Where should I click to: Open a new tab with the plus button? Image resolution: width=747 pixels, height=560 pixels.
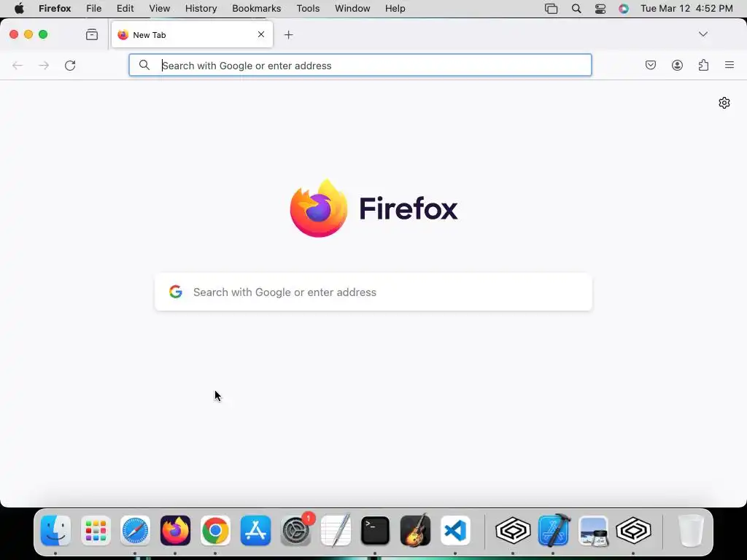point(288,35)
